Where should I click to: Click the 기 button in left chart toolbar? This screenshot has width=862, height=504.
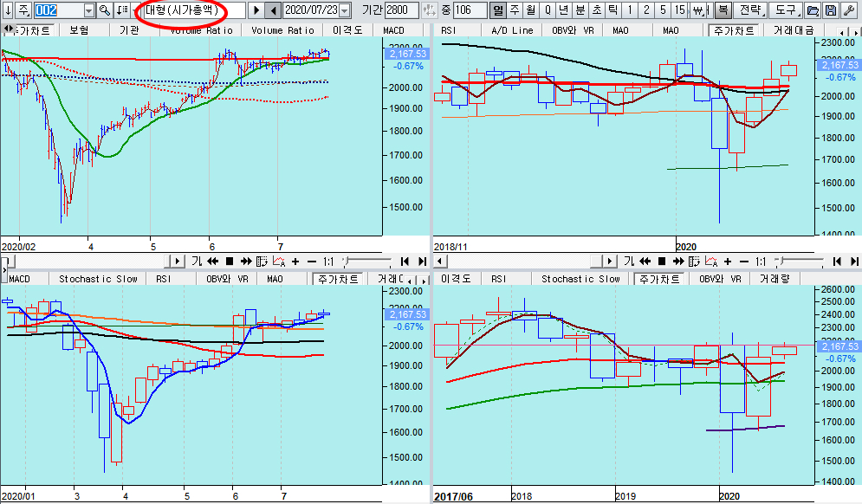(197, 261)
